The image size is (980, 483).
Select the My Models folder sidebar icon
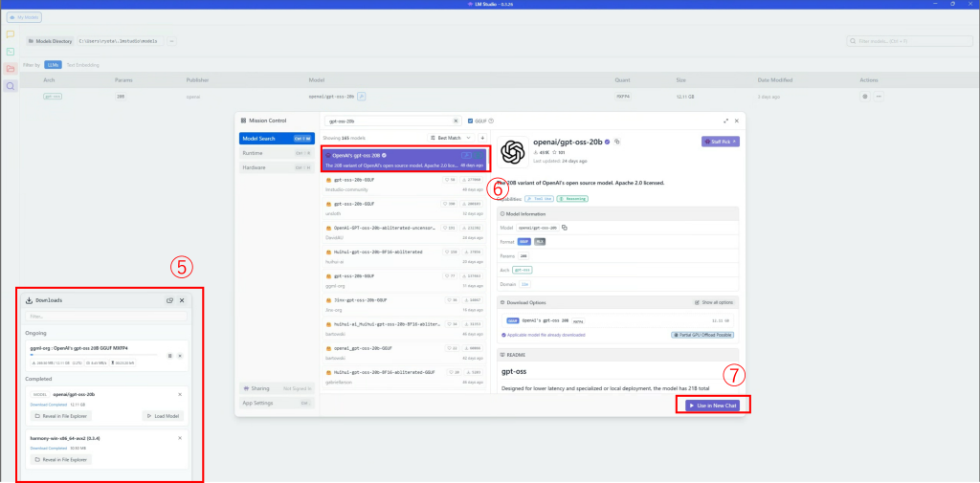[x=11, y=69]
